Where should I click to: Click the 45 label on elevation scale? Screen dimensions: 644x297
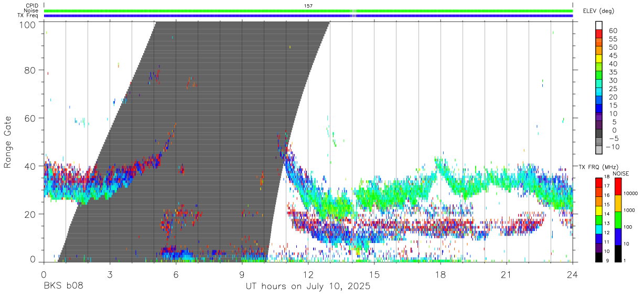point(613,56)
